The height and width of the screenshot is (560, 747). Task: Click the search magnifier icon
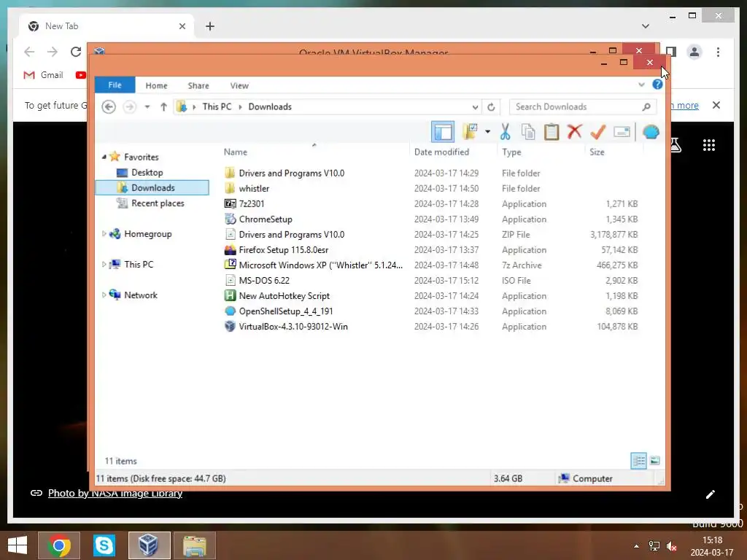pyautogui.click(x=646, y=106)
